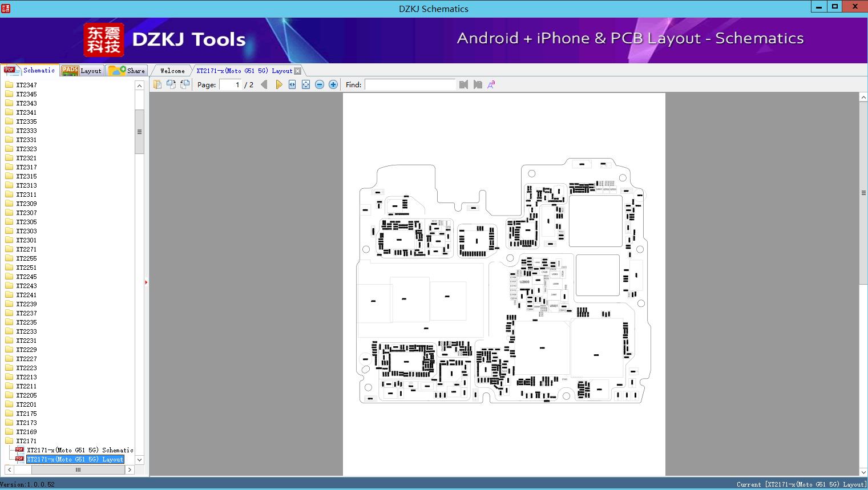
Task: Open the XT2343 folder
Action: coord(21,103)
